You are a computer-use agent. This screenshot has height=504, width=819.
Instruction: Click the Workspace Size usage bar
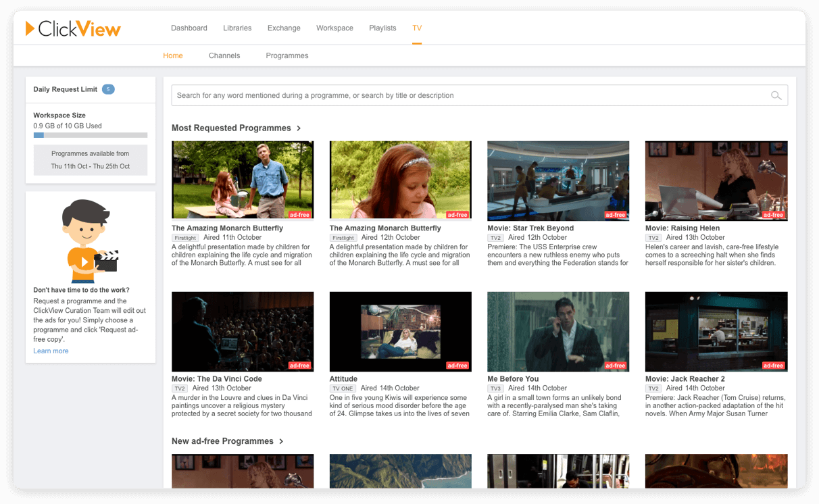click(x=91, y=135)
